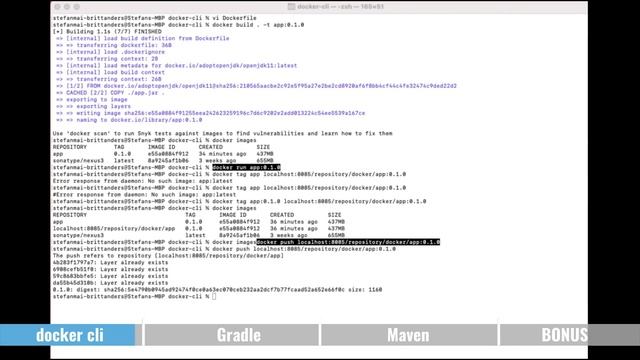Click 'load metadata for docker.io/adoptopenjdk' line
This screenshot has height=360, width=640.
point(176,66)
